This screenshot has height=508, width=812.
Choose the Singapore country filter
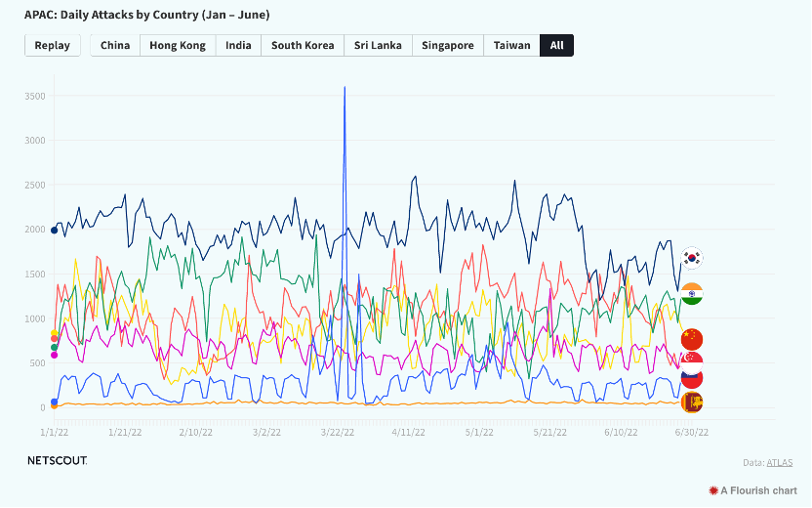pos(448,46)
